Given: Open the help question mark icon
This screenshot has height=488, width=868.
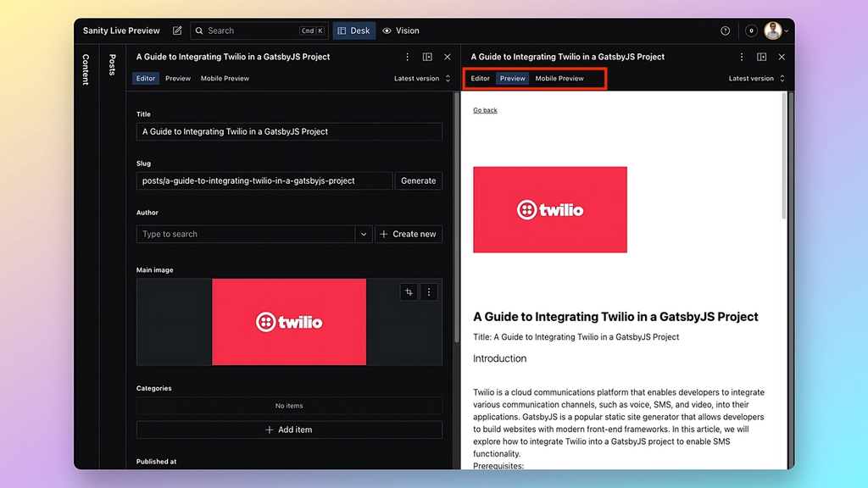Looking at the screenshot, I should point(726,30).
